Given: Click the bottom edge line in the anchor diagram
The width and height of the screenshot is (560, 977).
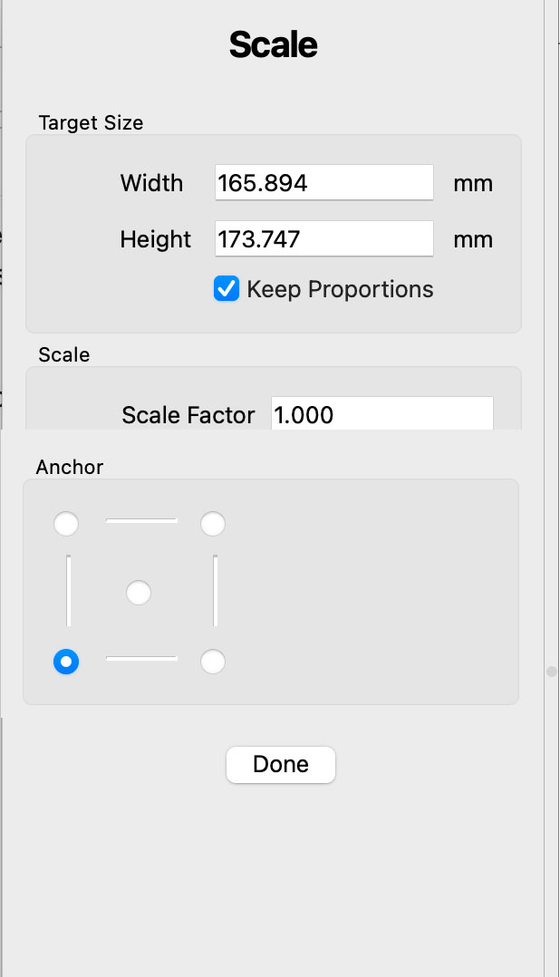Looking at the screenshot, I should pos(141,659).
